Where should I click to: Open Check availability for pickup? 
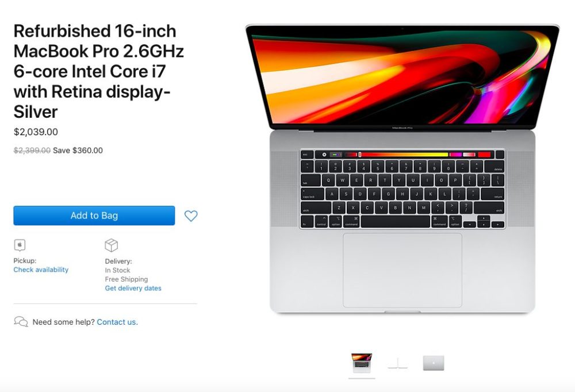(41, 270)
